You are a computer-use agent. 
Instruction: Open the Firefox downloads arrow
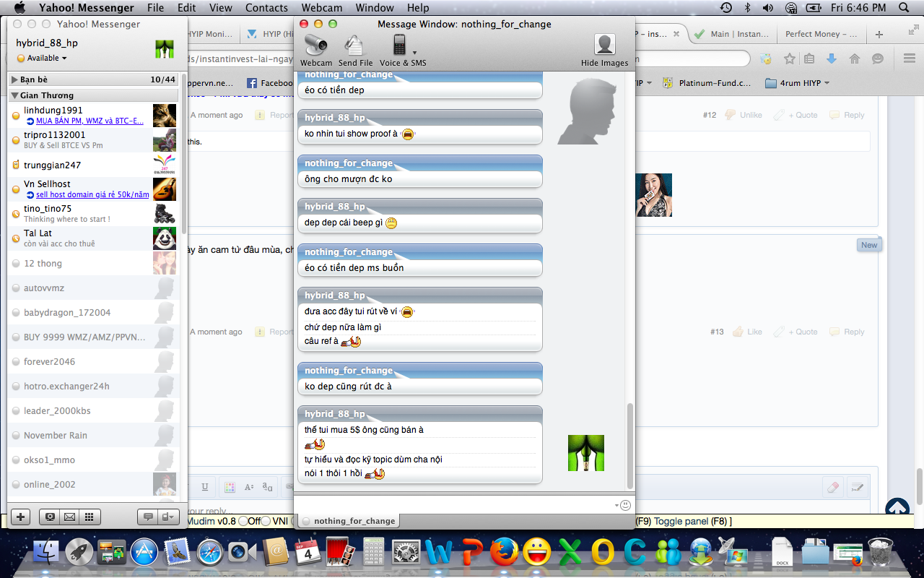tap(832, 59)
